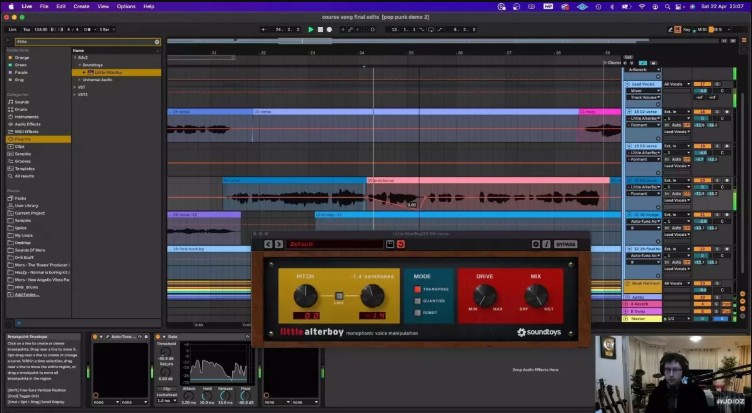This screenshot has width=752, height=413.
Task: Open Wi-Fi status in macOS menu bar
Action: tap(642, 7)
